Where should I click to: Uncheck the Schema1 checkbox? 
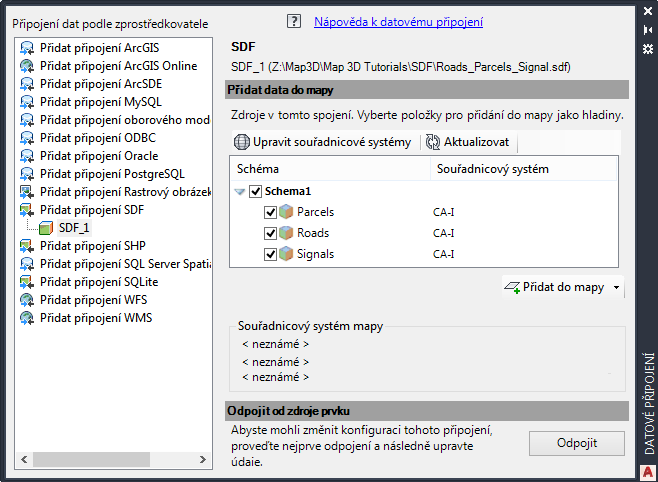[256, 191]
